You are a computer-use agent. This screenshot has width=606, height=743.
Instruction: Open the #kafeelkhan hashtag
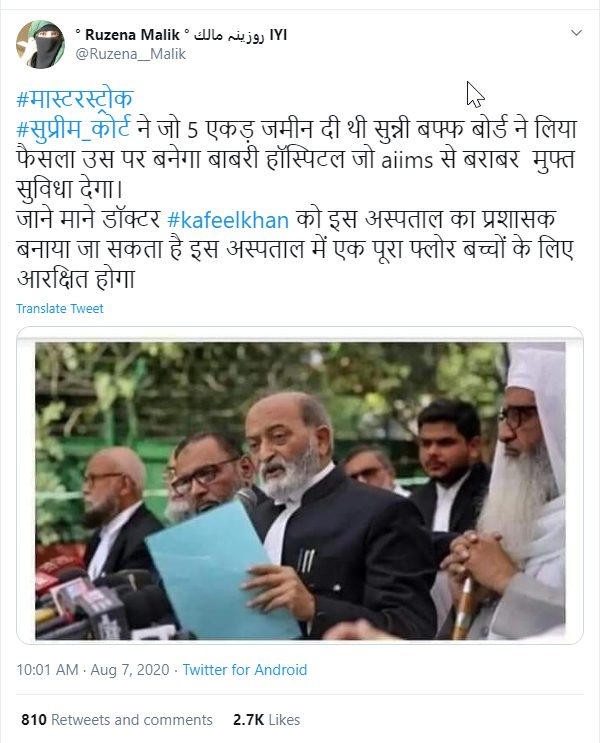click(x=228, y=220)
